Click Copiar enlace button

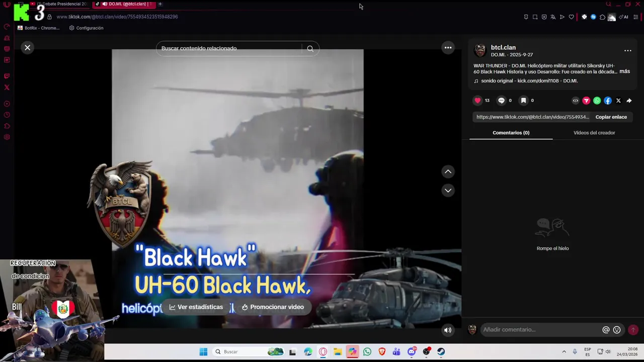tap(611, 117)
